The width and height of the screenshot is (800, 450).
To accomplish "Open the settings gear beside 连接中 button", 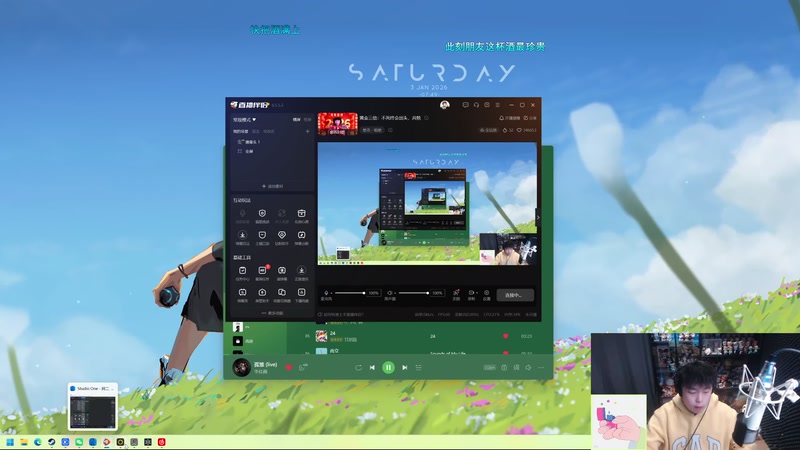I will (487, 294).
